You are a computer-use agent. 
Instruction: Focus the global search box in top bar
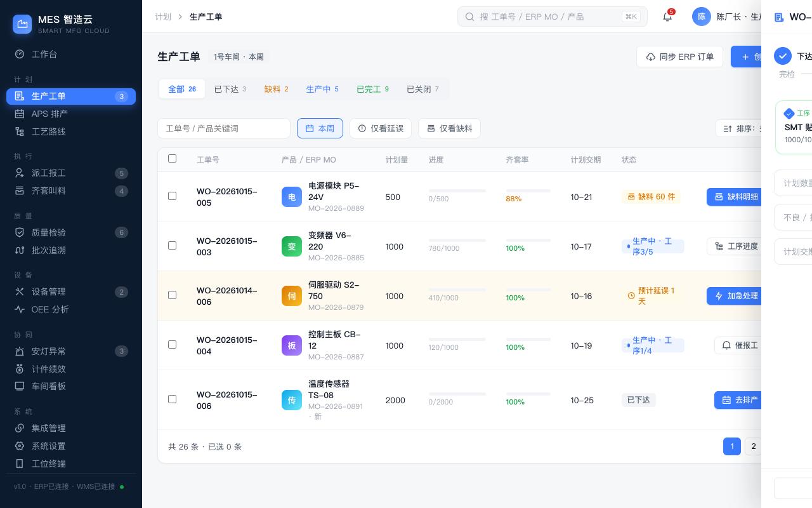point(553,17)
